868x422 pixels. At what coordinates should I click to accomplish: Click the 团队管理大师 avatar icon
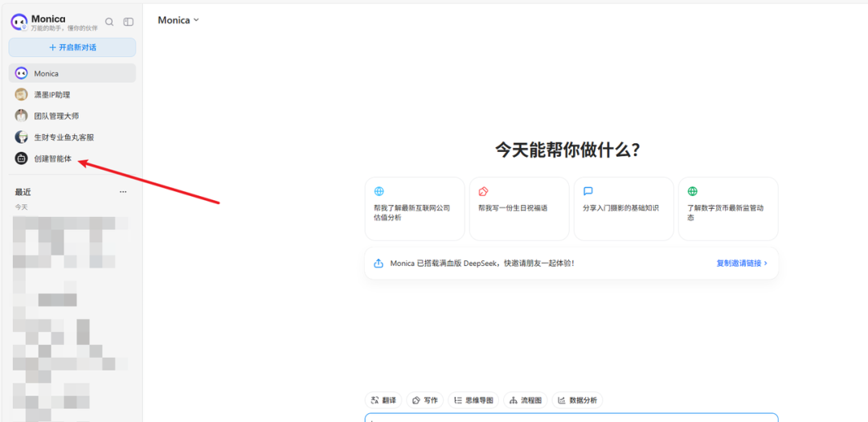[x=21, y=116]
